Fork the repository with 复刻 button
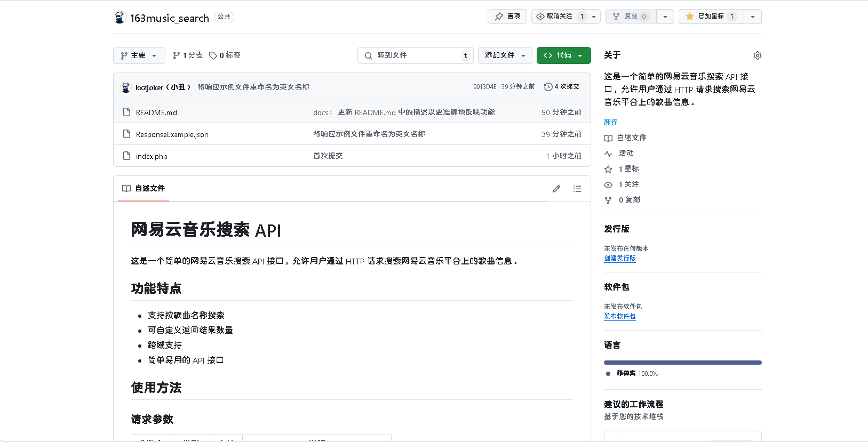This screenshot has width=868, height=442. (x=631, y=17)
